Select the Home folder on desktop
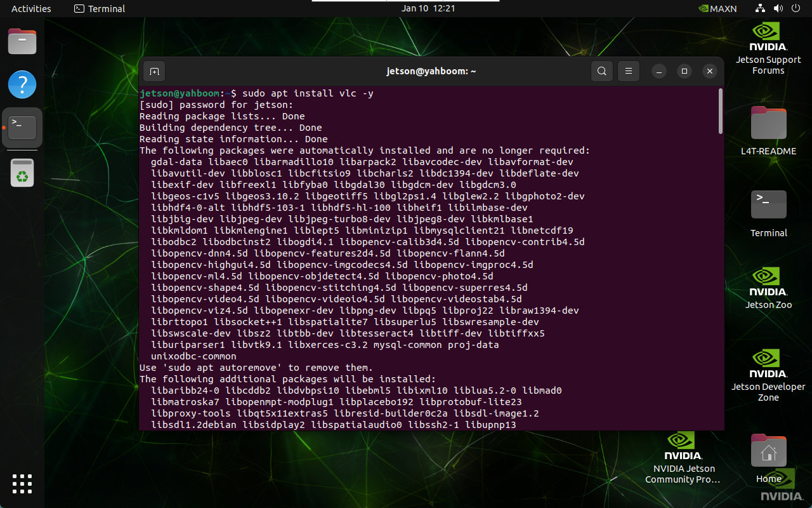The image size is (812, 508). [x=768, y=457]
